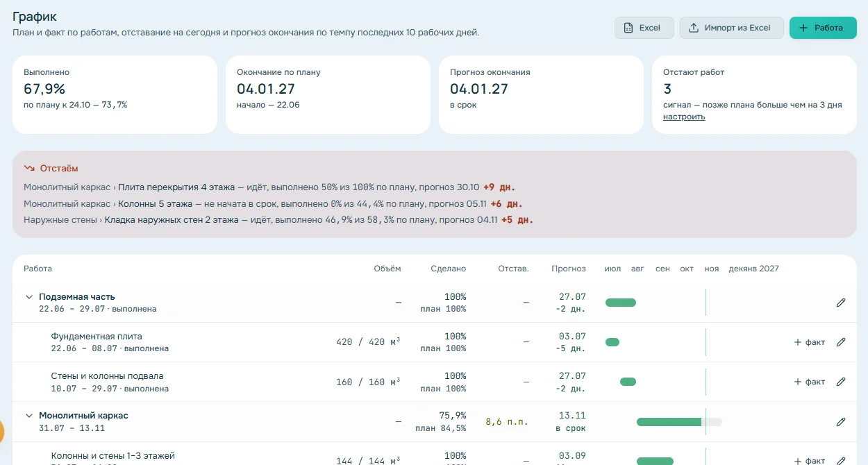The image size is (868, 465).
Task: Click the Работа column header
Action: tap(37, 269)
